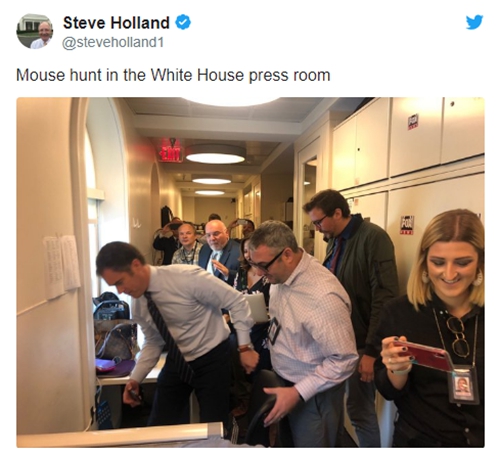Open the @steveholland1 handle link
This screenshot has width=500, height=455.
[x=113, y=43]
